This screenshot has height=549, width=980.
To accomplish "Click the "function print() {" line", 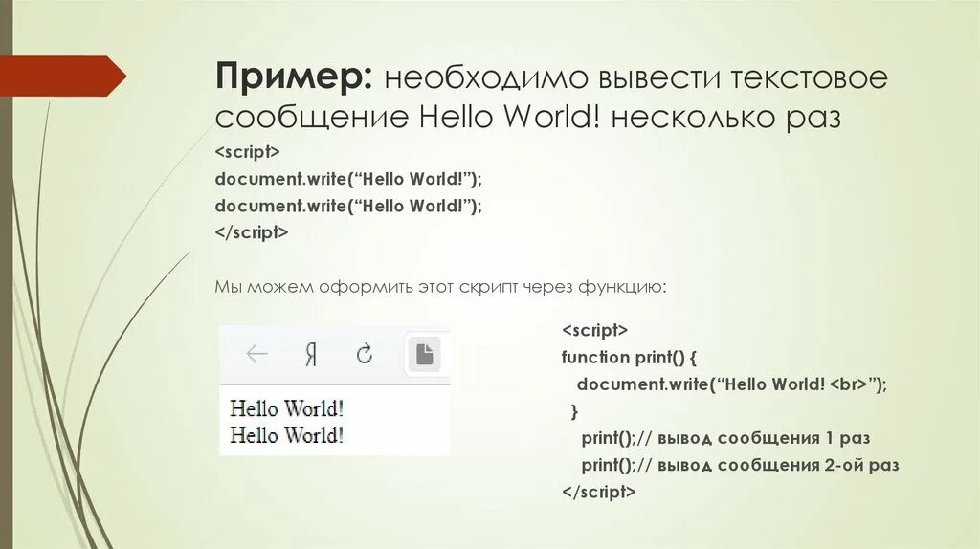I will click(629, 358).
